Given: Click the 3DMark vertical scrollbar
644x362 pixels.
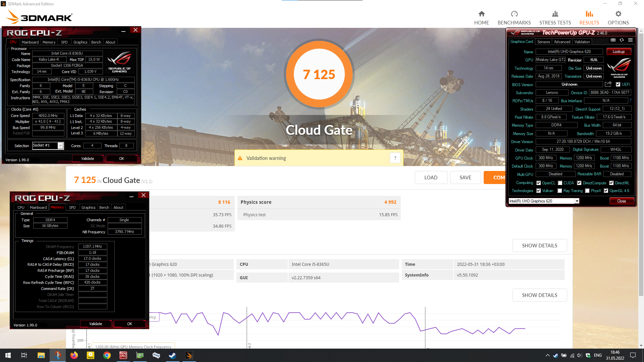Looking at the screenshot, I should [x=641, y=164].
